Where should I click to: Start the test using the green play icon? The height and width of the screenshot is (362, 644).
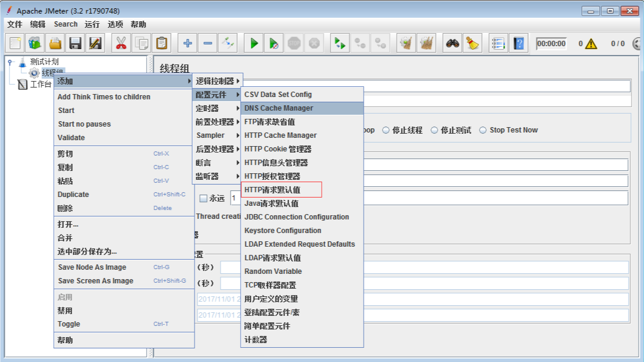pyautogui.click(x=253, y=42)
